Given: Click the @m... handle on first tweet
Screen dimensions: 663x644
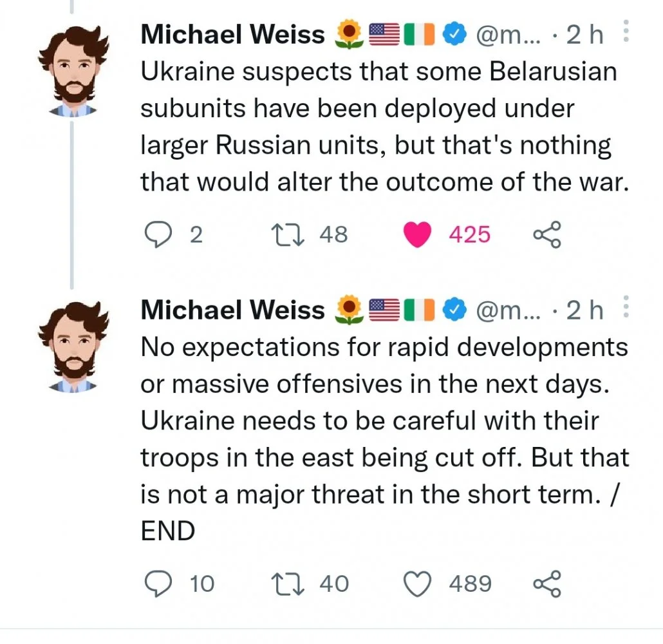Looking at the screenshot, I should pos(500,35).
